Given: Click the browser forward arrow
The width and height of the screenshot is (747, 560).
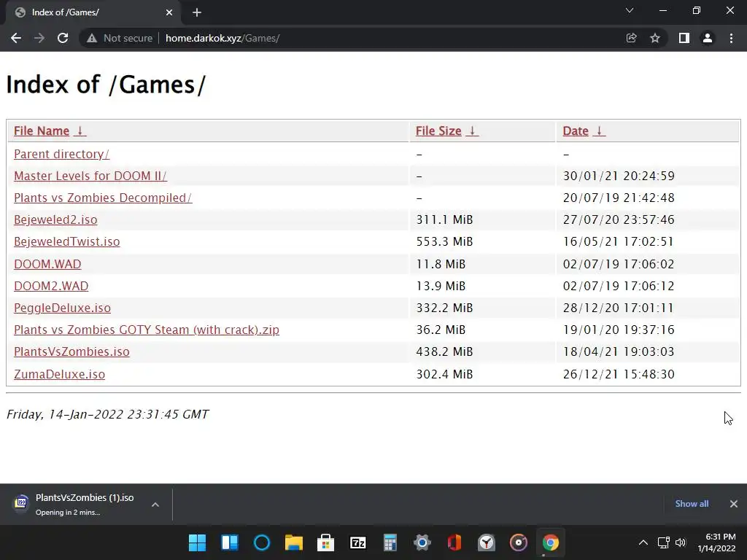Looking at the screenshot, I should tap(39, 38).
